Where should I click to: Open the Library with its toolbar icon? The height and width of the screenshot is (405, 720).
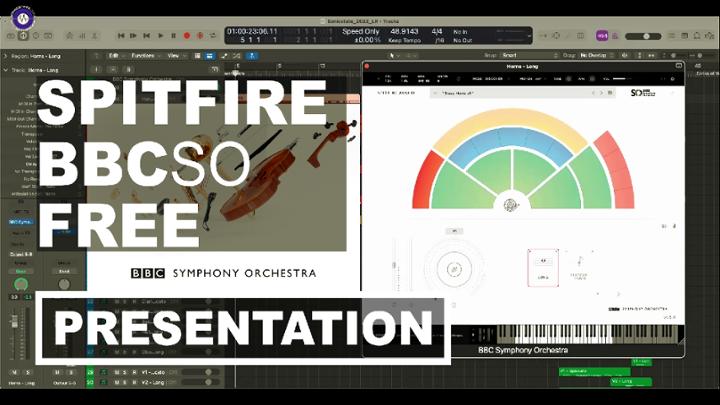(11, 36)
